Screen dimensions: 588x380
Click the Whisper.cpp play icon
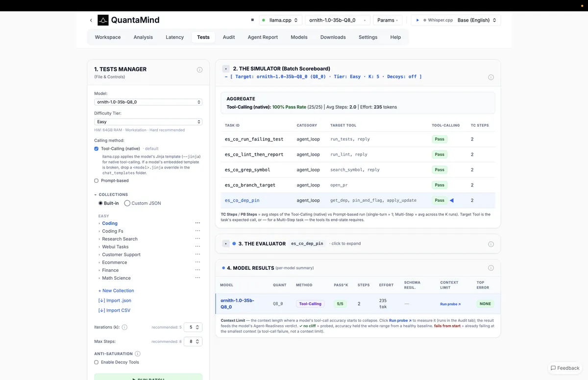pos(417,21)
